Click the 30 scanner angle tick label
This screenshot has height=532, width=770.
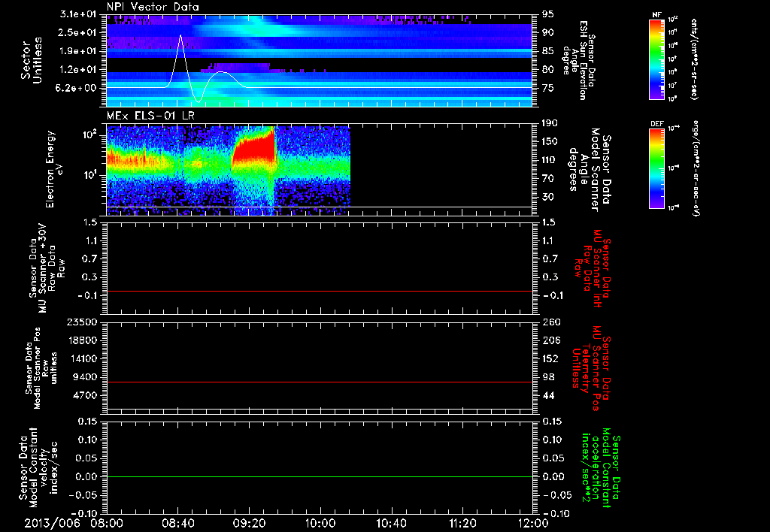(x=548, y=197)
